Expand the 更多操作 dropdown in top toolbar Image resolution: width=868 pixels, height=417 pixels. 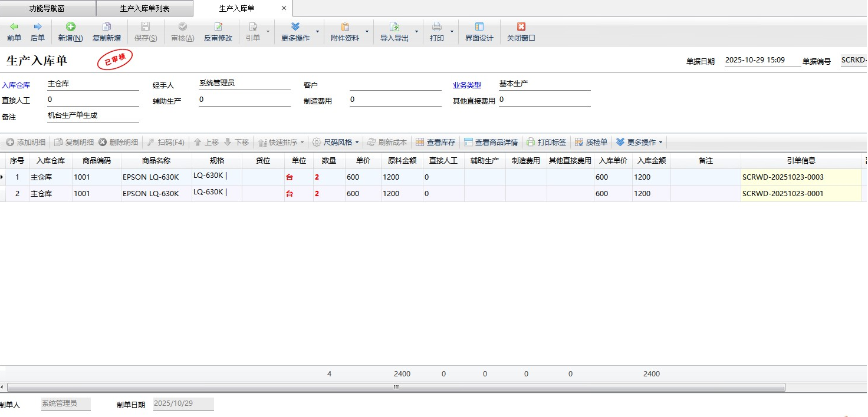(x=318, y=32)
